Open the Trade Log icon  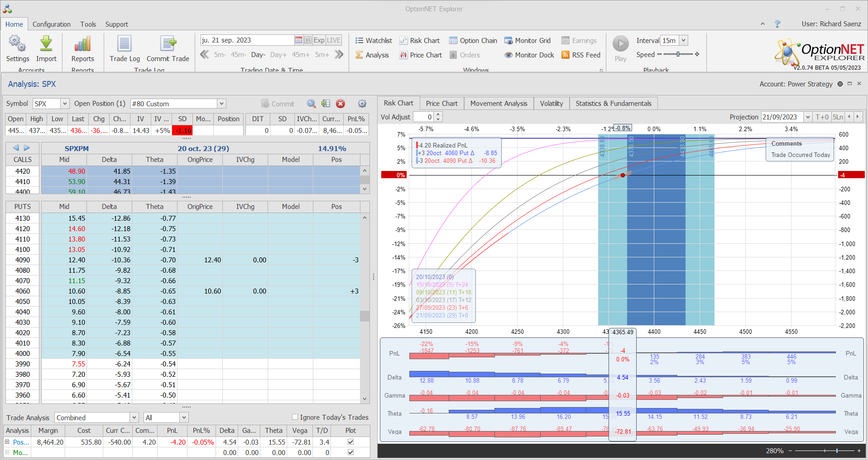click(x=125, y=44)
